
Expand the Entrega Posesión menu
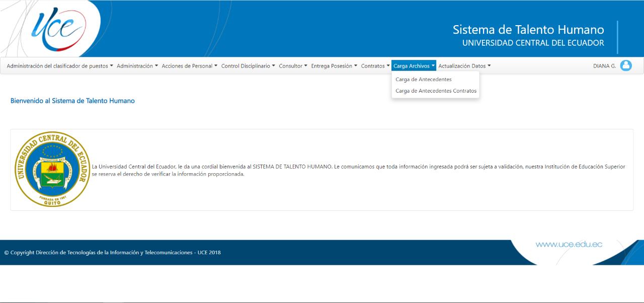click(x=334, y=66)
